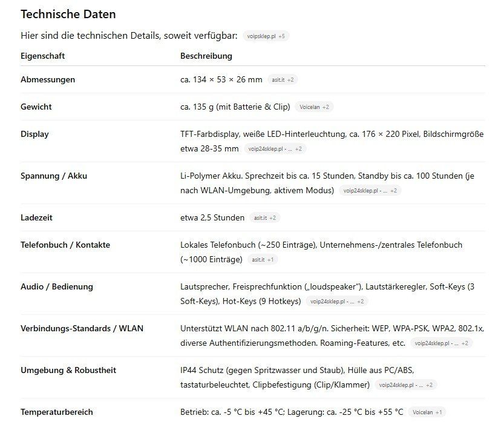Click the "Unterstützt WLAN nach 802.11 a/b/g/n" text
The width and height of the screenshot is (504, 433).
coord(254,328)
